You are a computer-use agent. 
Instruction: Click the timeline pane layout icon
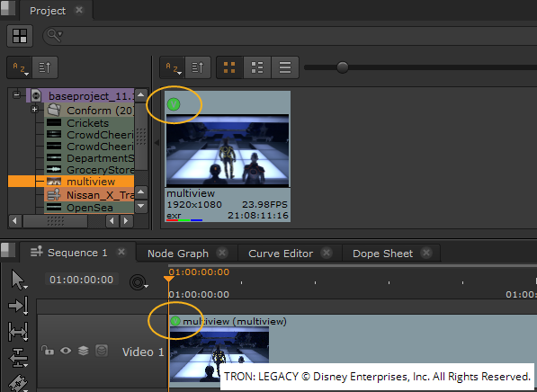point(7,250)
